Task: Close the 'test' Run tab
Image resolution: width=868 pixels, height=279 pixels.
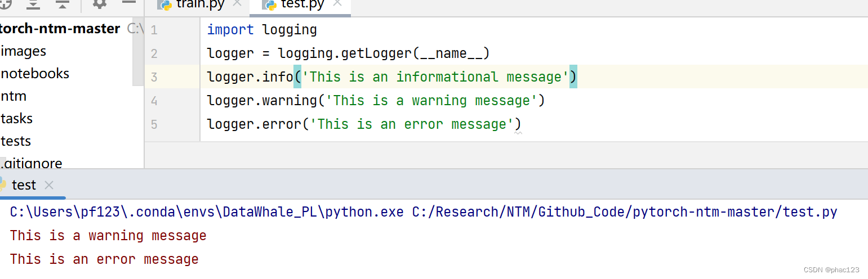Action: [49, 185]
